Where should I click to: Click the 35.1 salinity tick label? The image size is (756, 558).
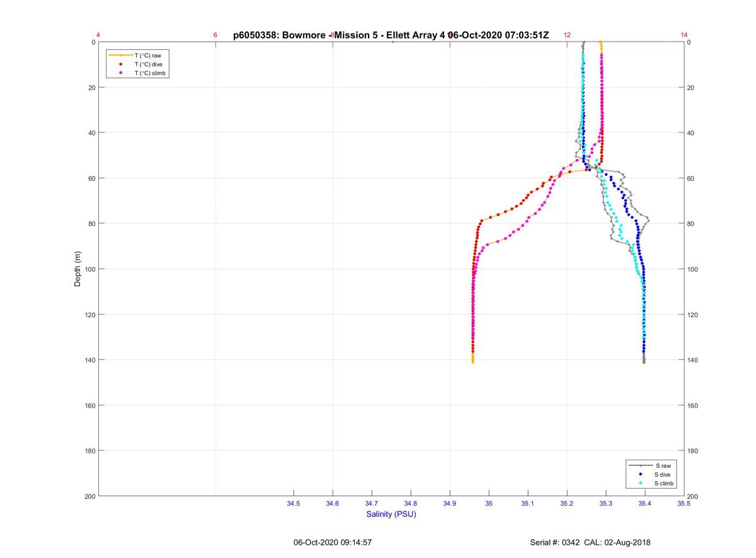coord(528,504)
